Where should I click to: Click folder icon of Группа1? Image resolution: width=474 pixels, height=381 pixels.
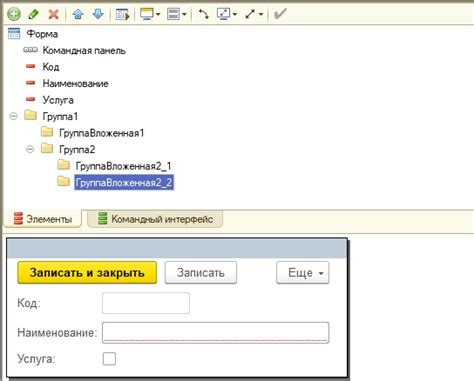[30, 115]
